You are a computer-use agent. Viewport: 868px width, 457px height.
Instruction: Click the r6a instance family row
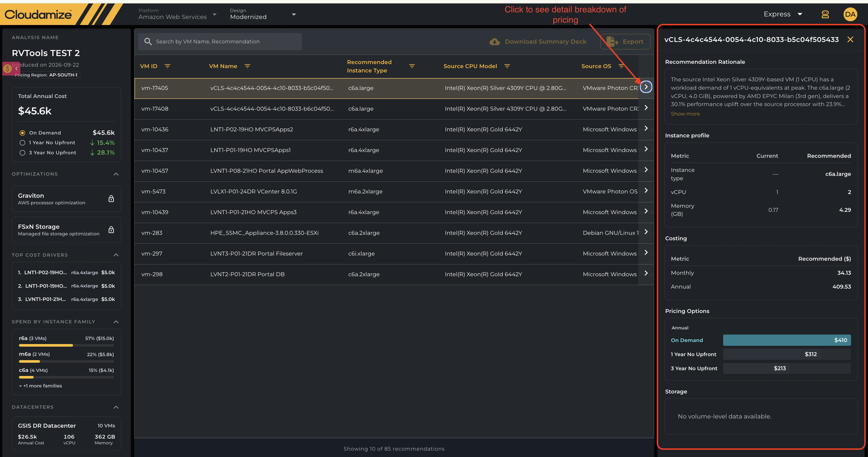(x=66, y=341)
